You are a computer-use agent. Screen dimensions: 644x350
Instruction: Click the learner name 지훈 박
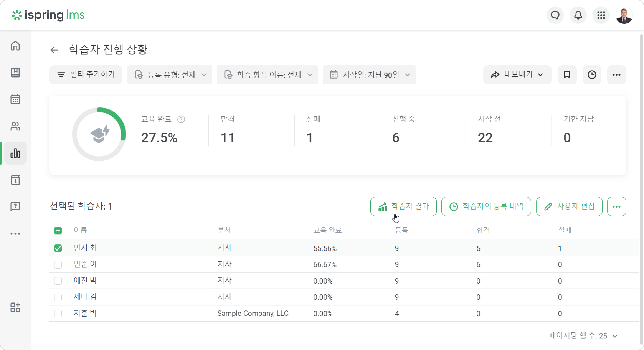[x=85, y=313]
